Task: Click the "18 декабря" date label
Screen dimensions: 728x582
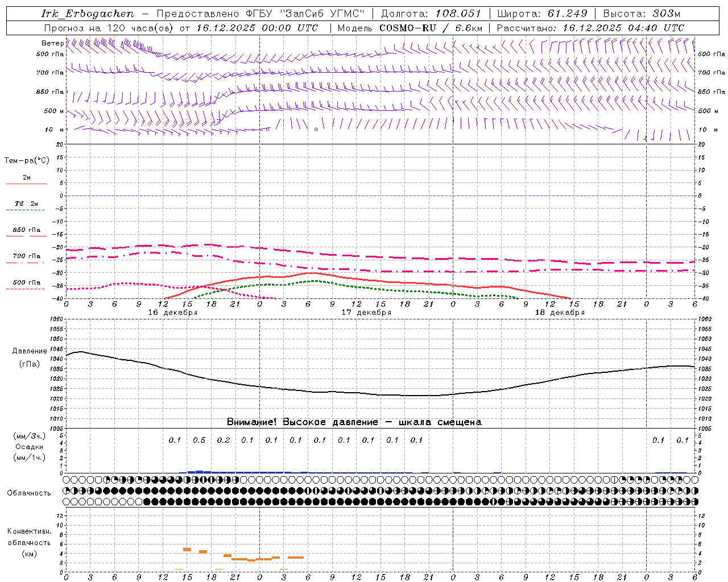Action: (560, 313)
